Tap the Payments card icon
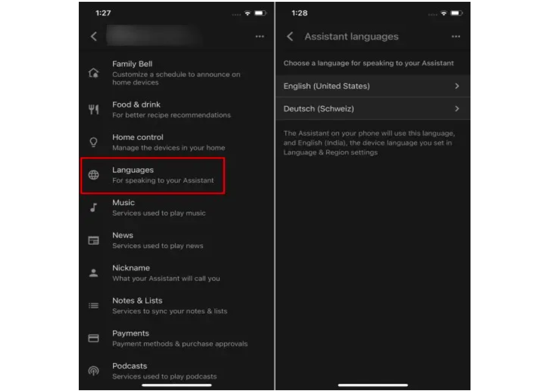The height and width of the screenshot is (392, 539). pos(94,338)
